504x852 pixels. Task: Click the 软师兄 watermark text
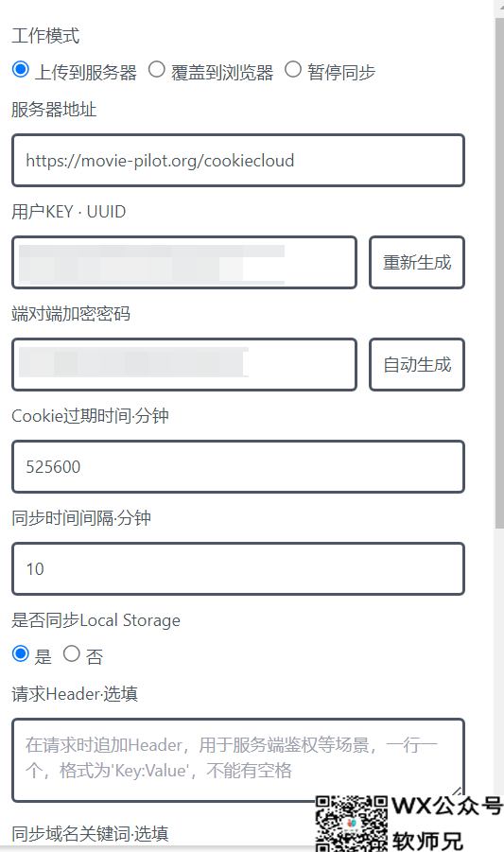(x=427, y=841)
